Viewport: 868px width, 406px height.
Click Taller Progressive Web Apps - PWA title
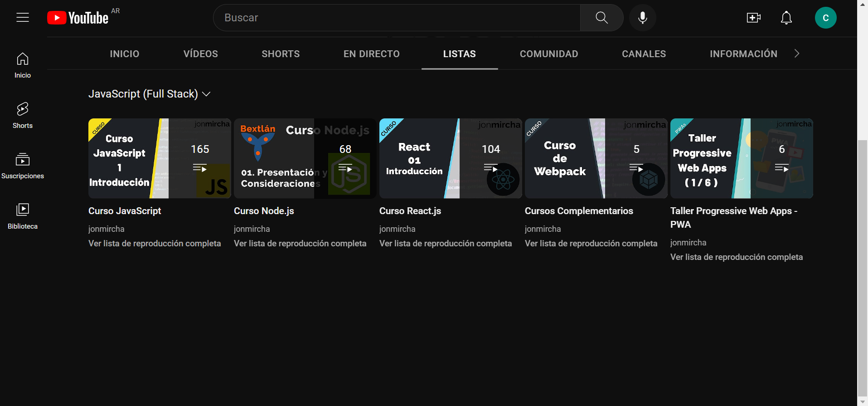(734, 218)
